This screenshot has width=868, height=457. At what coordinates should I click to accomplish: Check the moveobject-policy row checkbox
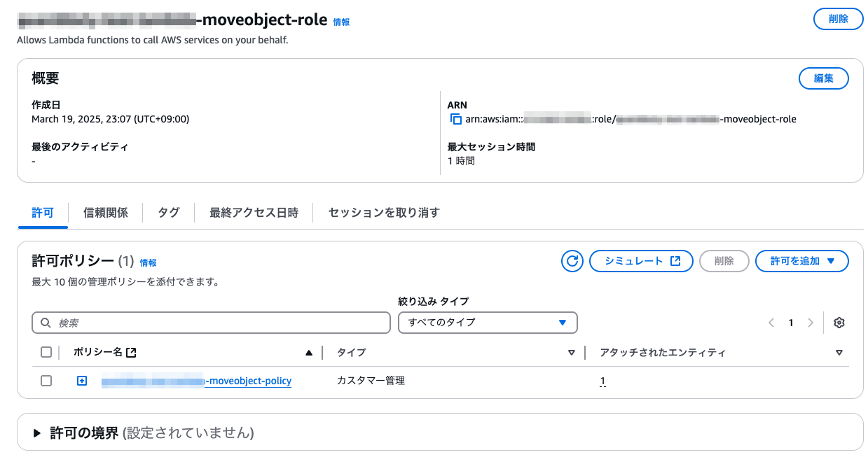pyautogui.click(x=46, y=381)
